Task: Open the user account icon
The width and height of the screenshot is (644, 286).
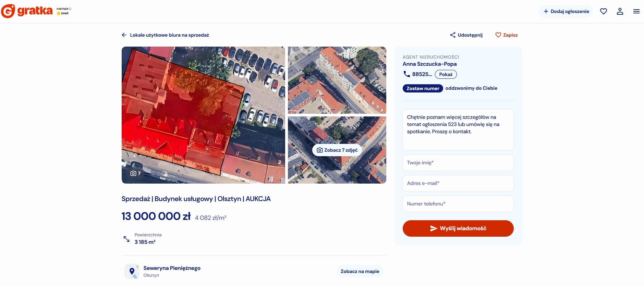Action: [620, 11]
